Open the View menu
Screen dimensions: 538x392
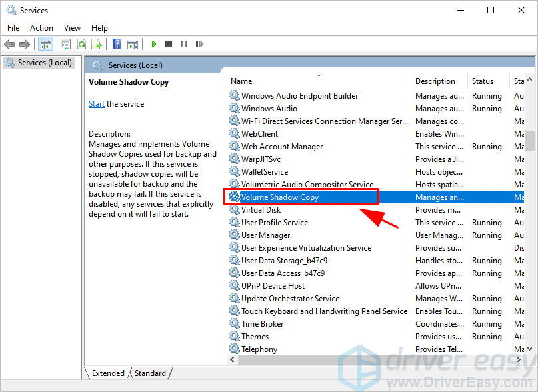pyautogui.click(x=72, y=28)
